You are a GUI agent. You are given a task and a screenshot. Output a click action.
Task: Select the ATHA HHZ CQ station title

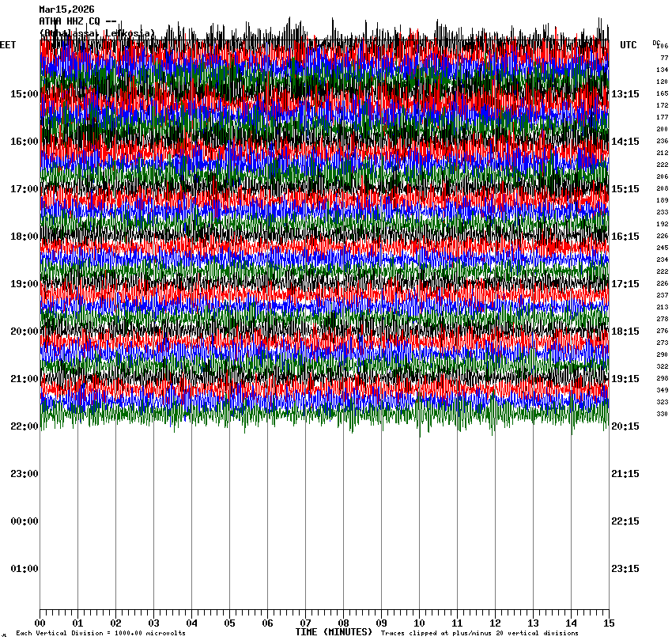click(77, 21)
